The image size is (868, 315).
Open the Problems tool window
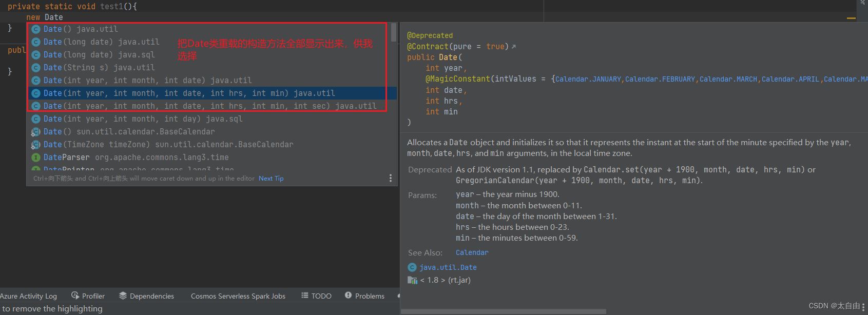click(x=364, y=296)
